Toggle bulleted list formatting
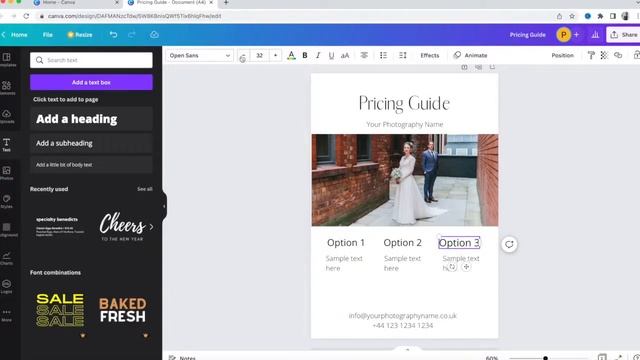The width and height of the screenshot is (640, 360). 383,55
